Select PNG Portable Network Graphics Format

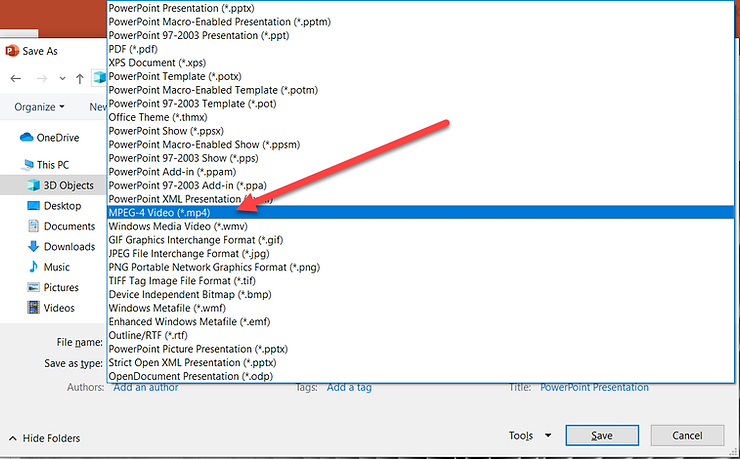[x=420, y=267]
